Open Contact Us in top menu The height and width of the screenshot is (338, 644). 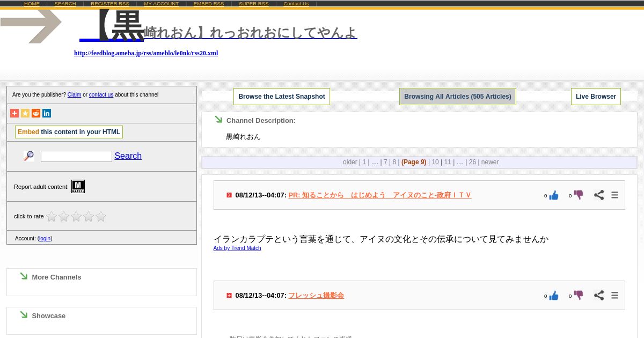(296, 4)
